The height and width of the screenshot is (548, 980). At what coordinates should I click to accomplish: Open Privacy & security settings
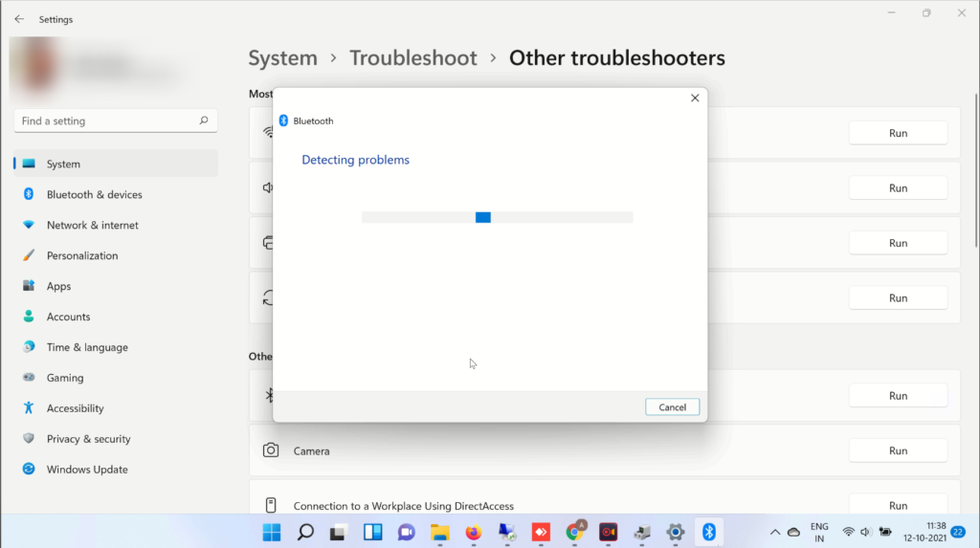[116, 439]
